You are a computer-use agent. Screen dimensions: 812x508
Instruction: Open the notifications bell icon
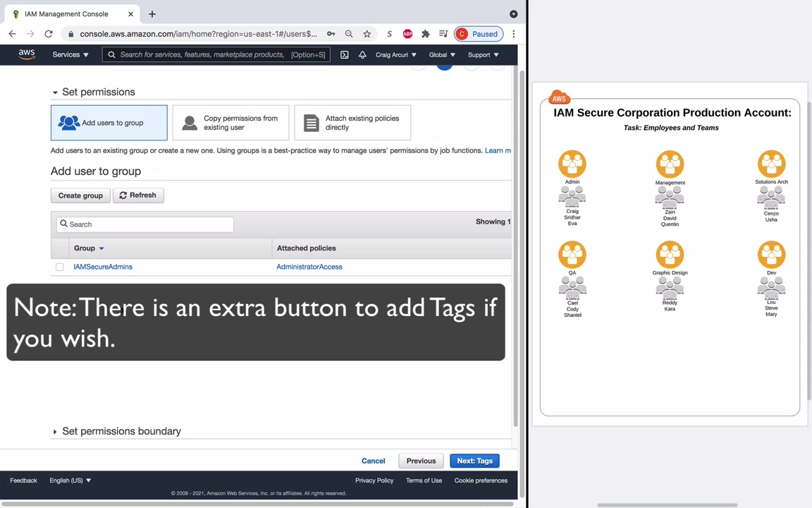(362, 54)
